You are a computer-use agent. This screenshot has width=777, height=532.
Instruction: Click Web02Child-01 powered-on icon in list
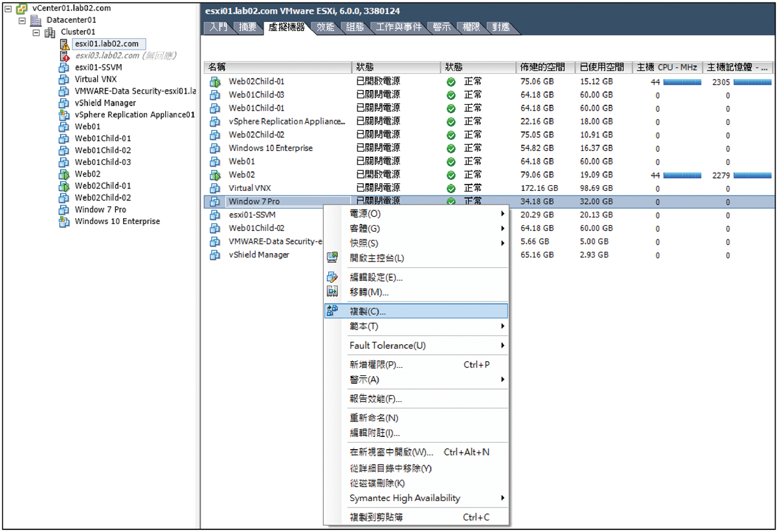[215, 82]
